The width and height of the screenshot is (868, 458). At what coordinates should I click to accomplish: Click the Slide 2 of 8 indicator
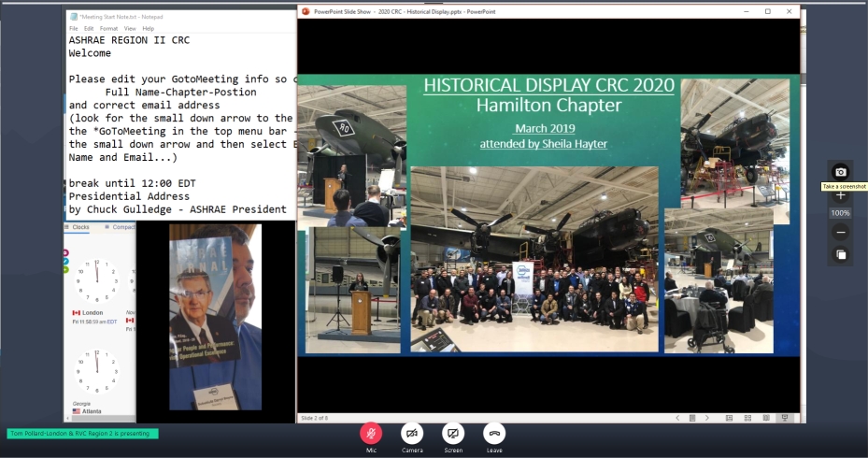click(315, 418)
